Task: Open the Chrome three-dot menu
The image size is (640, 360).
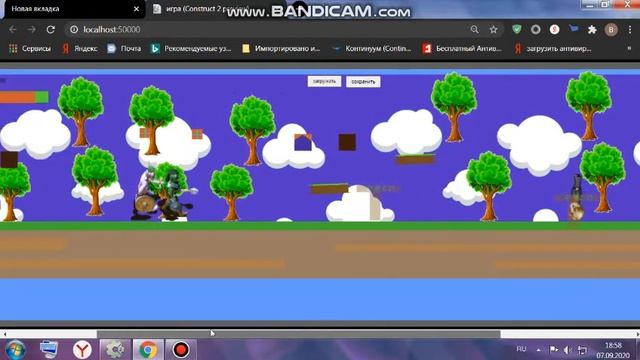Action: point(630,29)
